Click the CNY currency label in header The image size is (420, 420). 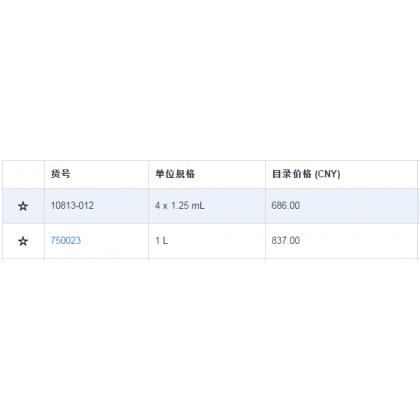click(x=328, y=174)
